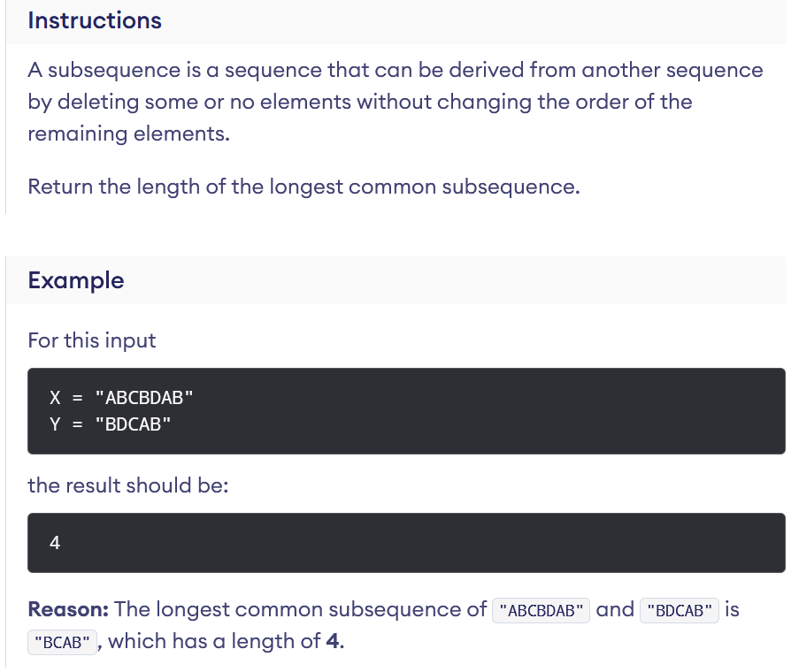799x672 pixels.
Task: Click the Y = "BDCAB" code line
Action: click(x=110, y=424)
